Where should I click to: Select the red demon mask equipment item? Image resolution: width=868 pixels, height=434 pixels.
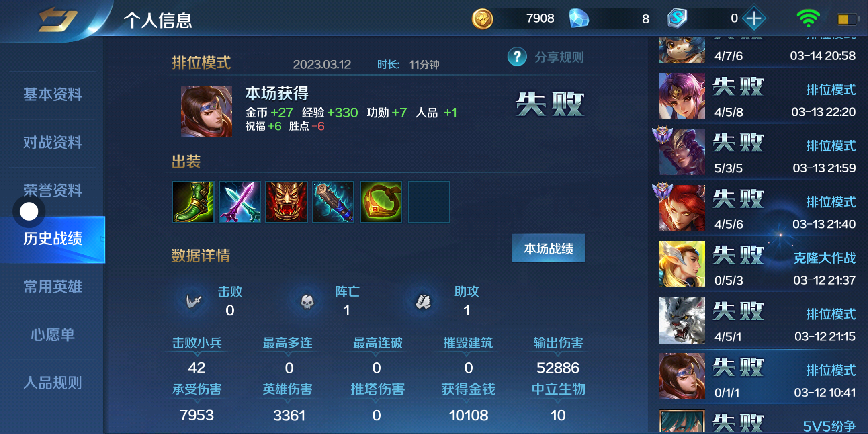tap(287, 202)
